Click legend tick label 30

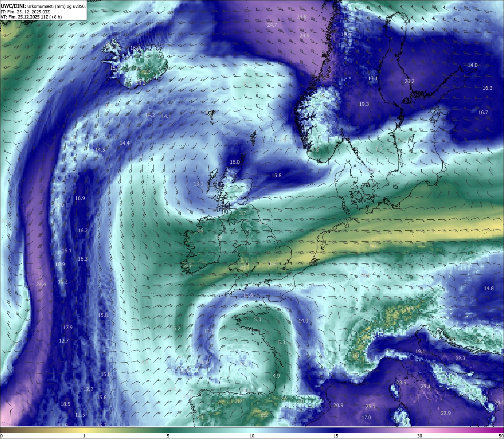pos(420,436)
